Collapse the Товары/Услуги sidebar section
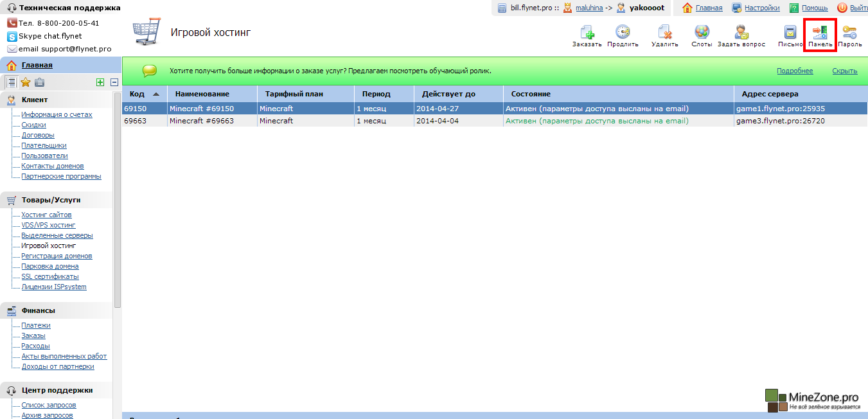 coord(51,200)
